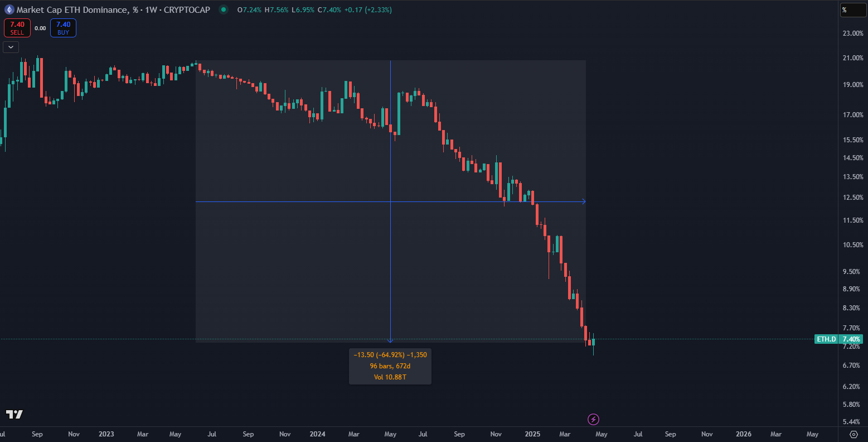
Task: Click the 7.40 SELL button
Action: click(x=17, y=28)
